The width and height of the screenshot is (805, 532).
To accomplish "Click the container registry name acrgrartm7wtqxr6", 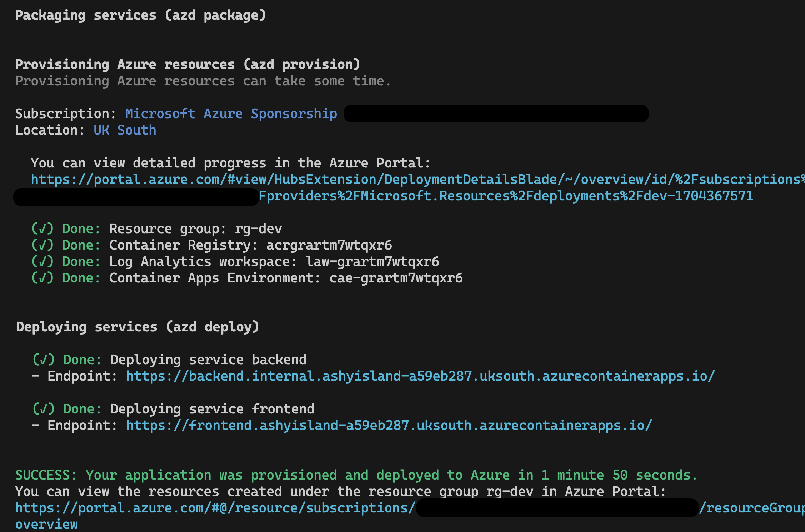I will coord(329,245).
